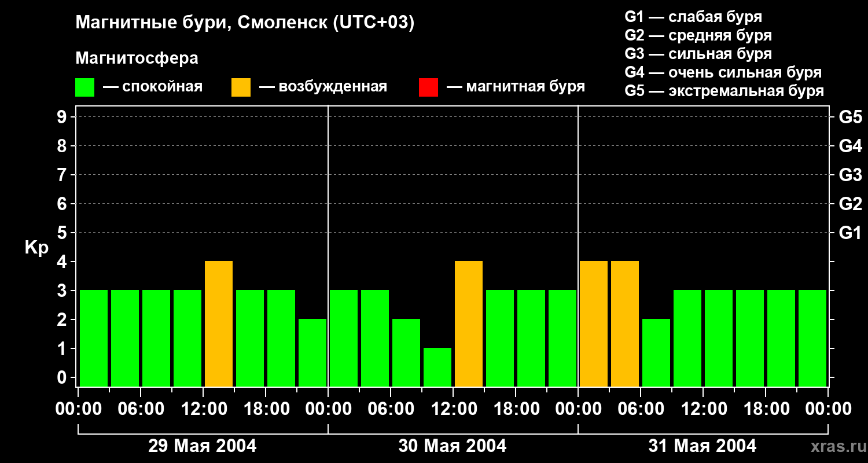Click the '— магнитная буря' legend label
868x463 pixels.
click(516, 87)
